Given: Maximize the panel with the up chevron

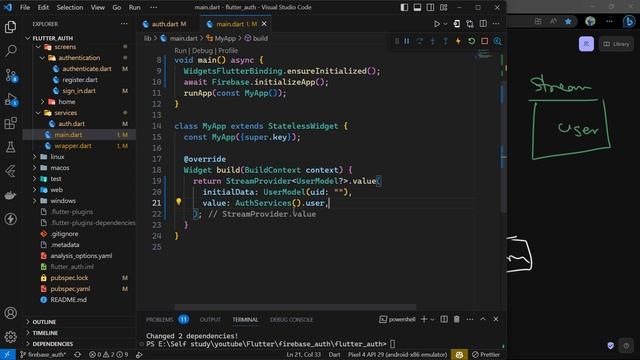Looking at the screenshot, I should click(x=483, y=319).
